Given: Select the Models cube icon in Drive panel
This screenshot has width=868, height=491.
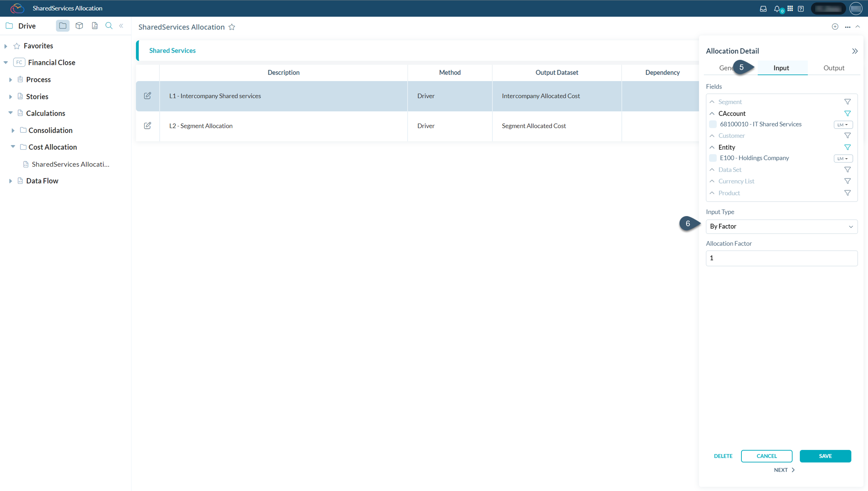Looking at the screenshot, I should (x=79, y=26).
